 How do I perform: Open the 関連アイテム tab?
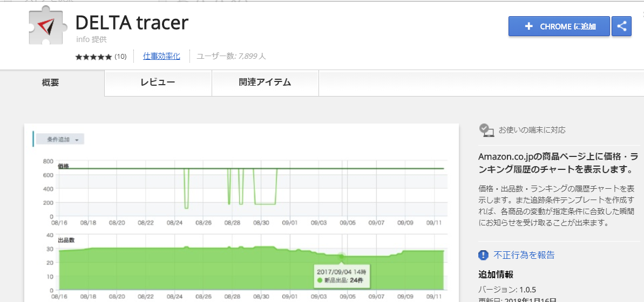point(265,83)
